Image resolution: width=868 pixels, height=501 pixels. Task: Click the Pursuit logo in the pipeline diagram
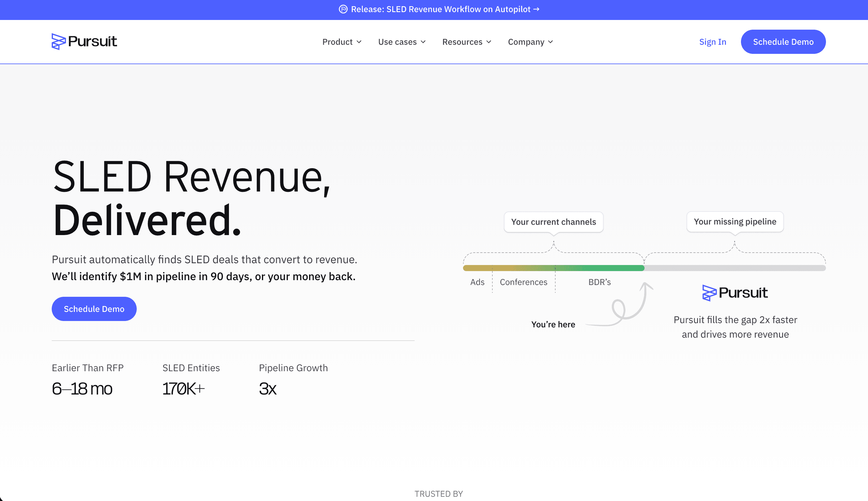tap(735, 293)
